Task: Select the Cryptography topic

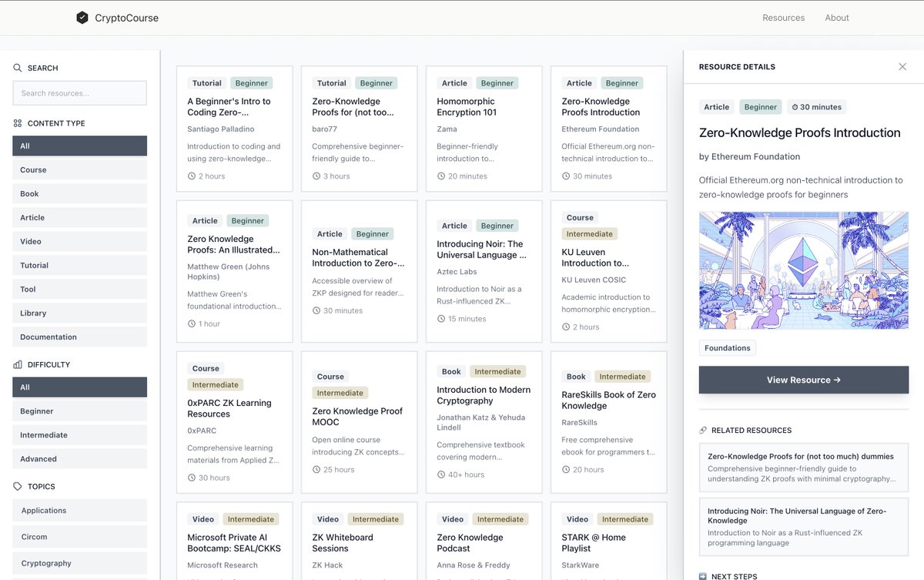Action: [80, 563]
